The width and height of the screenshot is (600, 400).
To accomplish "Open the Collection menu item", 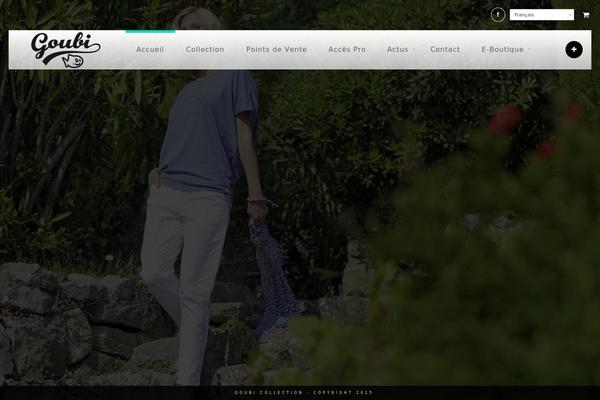I will 205,49.
